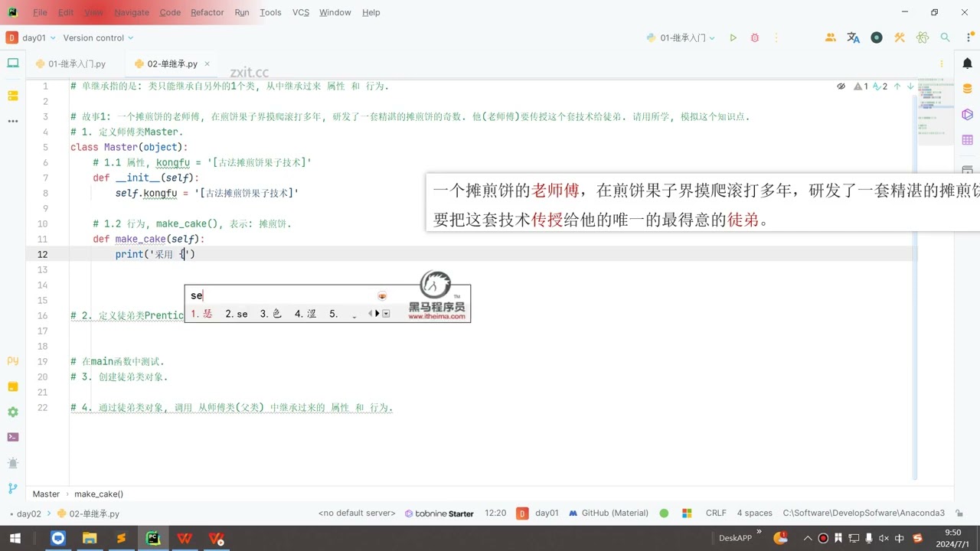The width and height of the screenshot is (980, 551).
Task: Expand the 01-继承入门 run configuration dropdown
Action: pyautogui.click(x=681, y=37)
